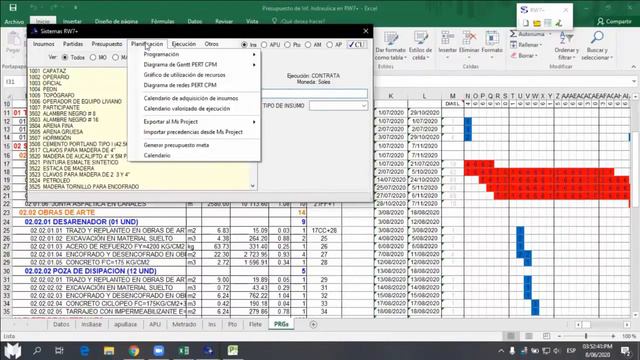Open Zoom from taskbar
Image resolution: width=640 pixels, height=360 pixels.
[159, 351]
